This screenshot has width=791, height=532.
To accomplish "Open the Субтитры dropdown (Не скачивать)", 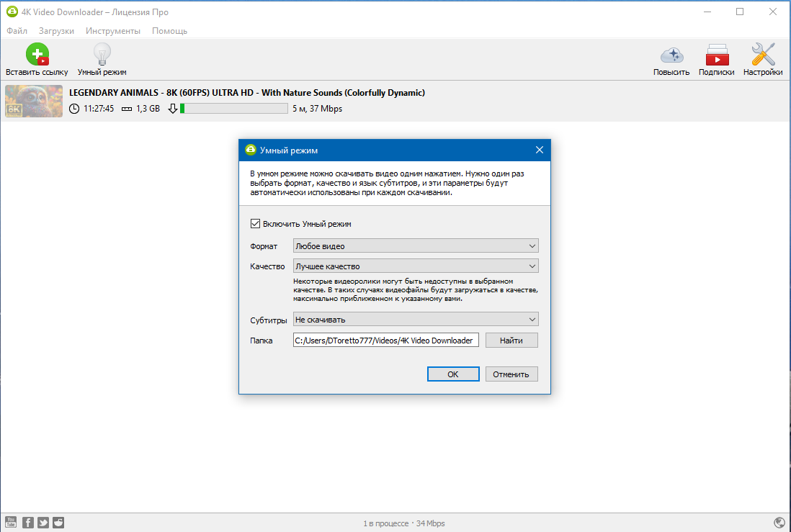I will click(416, 320).
